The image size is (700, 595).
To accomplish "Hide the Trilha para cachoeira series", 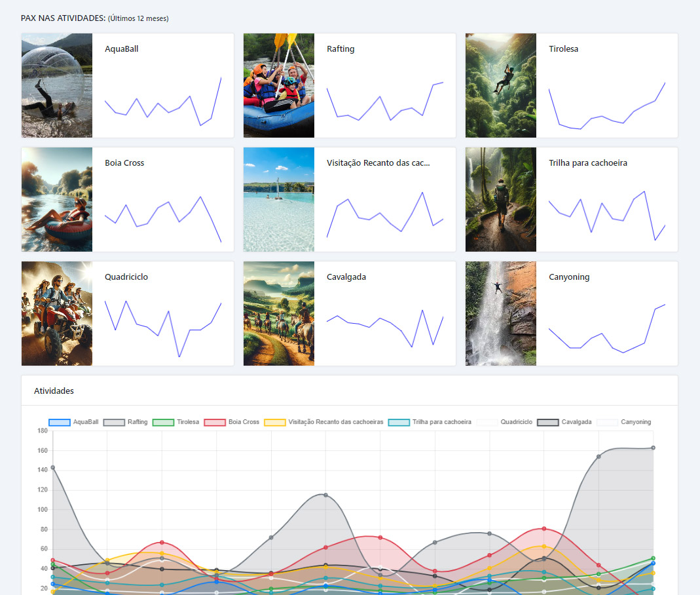I will 441,422.
